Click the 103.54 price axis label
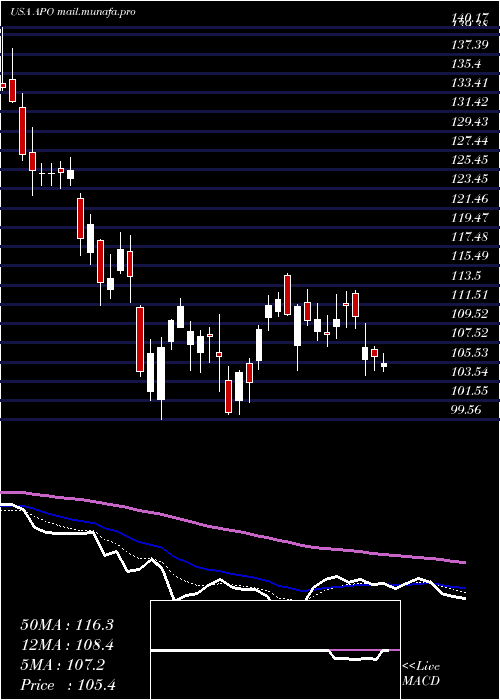 click(x=470, y=372)
